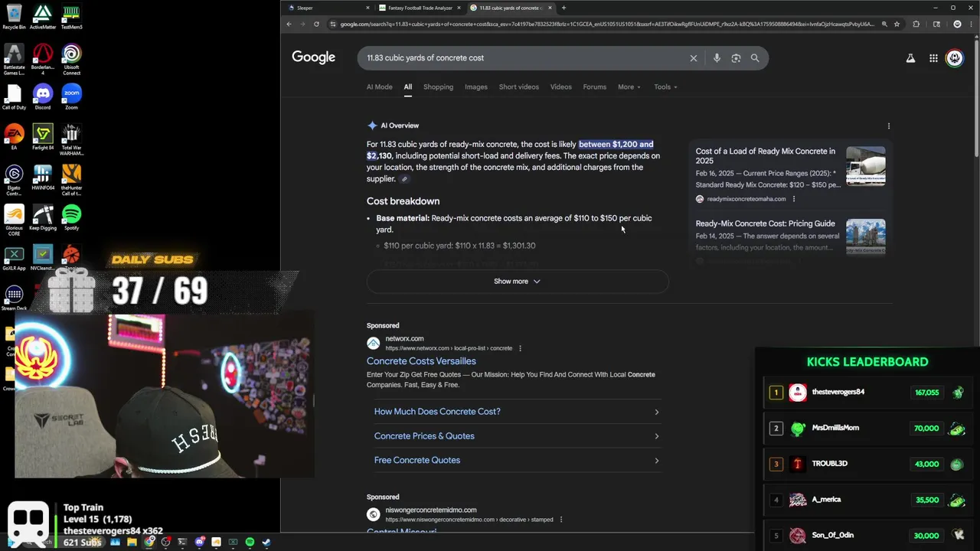980x551 pixels.
Task: Bookmark this page with the star
Action: 897,24
